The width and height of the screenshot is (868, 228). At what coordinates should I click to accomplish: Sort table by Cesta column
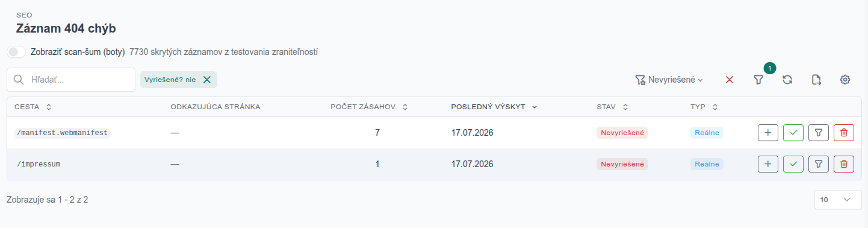33,107
